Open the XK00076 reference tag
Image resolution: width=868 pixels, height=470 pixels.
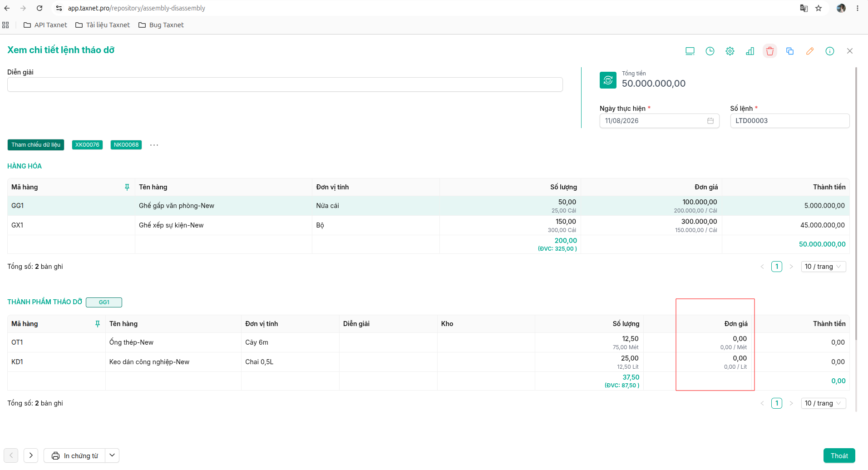coord(87,145)
